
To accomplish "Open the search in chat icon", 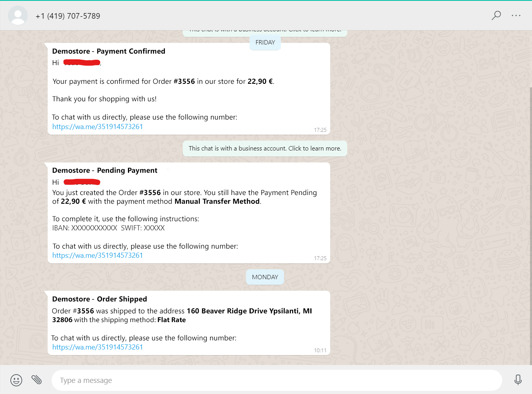I will 496,15.
